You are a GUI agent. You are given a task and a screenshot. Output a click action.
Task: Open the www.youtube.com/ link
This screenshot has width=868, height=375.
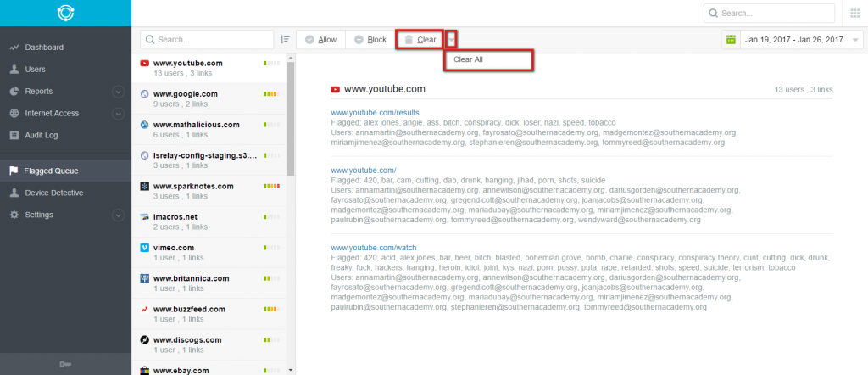pyautogui.click(x=364, y=171)
